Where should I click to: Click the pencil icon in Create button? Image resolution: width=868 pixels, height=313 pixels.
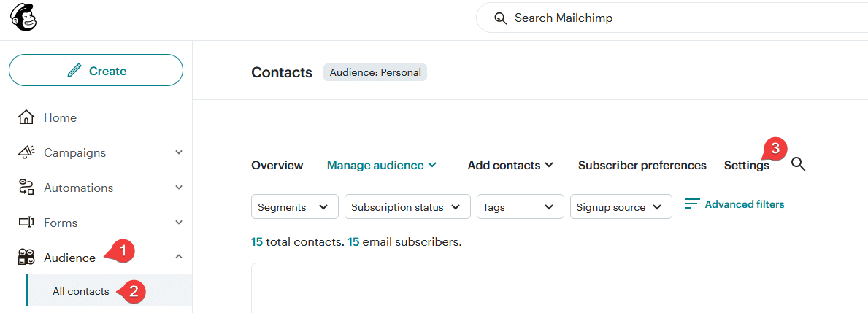pyautogui.click(x=74, y=71)
